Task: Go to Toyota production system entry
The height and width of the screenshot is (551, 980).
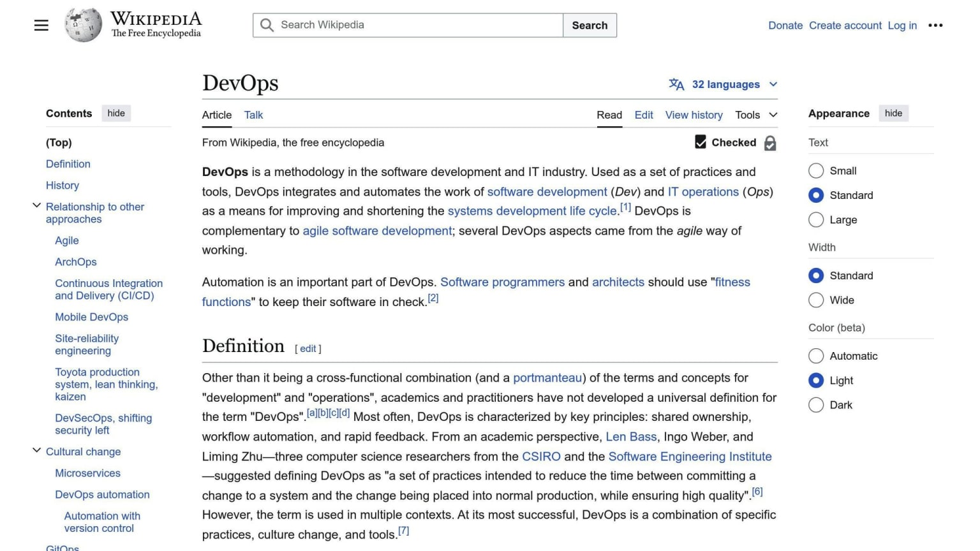Action: click(106, 384)
